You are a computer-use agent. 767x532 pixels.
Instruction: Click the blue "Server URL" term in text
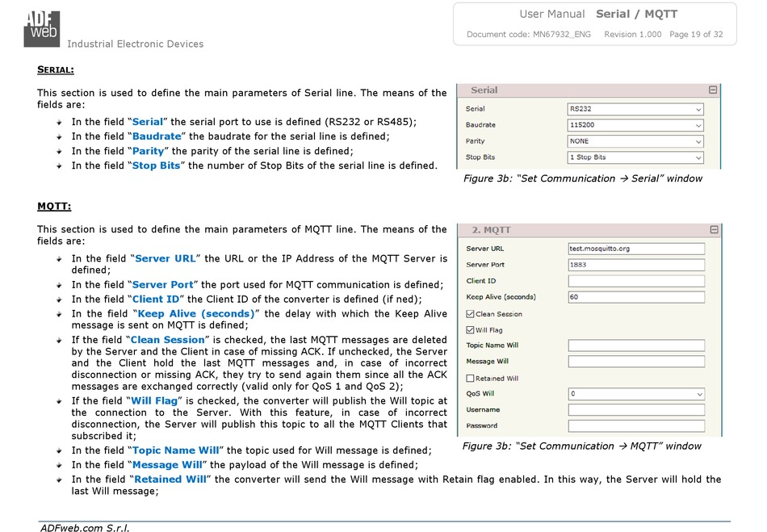point(165,259)
